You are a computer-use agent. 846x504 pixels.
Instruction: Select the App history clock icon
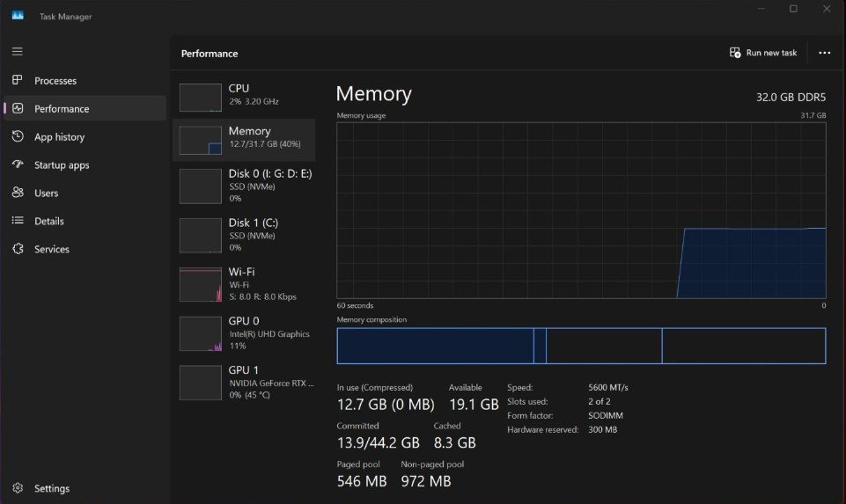pyautogui.click(x=18, y=136)
